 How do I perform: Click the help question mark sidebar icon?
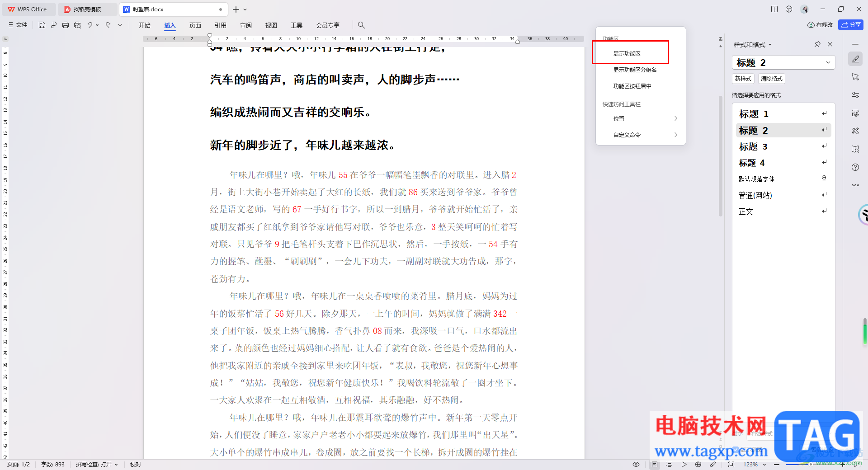(855, 167)
